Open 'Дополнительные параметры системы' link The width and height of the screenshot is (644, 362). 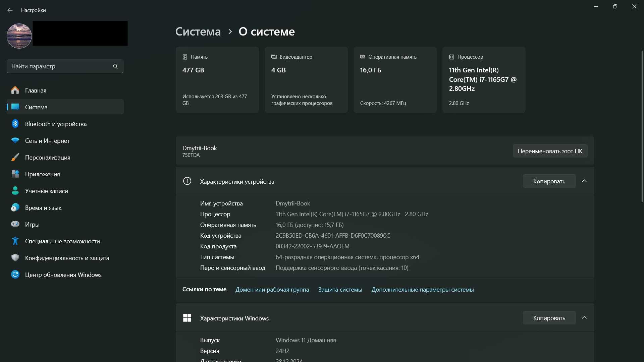coord(422,290)
